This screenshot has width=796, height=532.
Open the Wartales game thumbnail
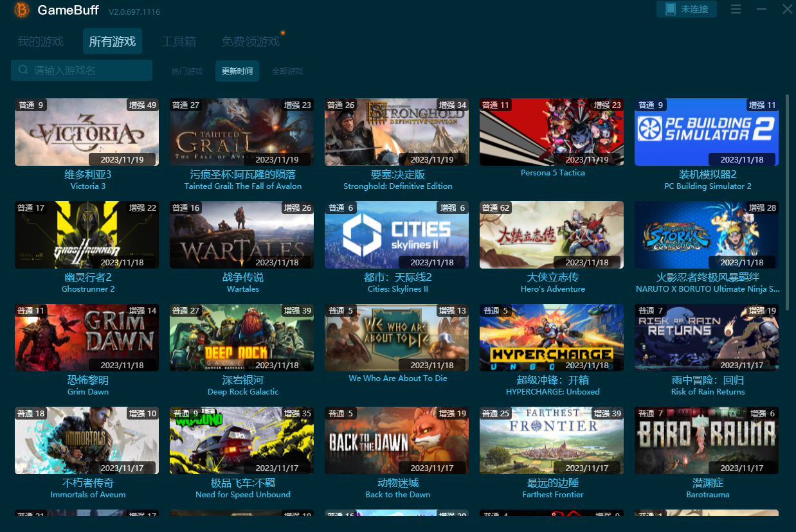[x=242, y=235]
